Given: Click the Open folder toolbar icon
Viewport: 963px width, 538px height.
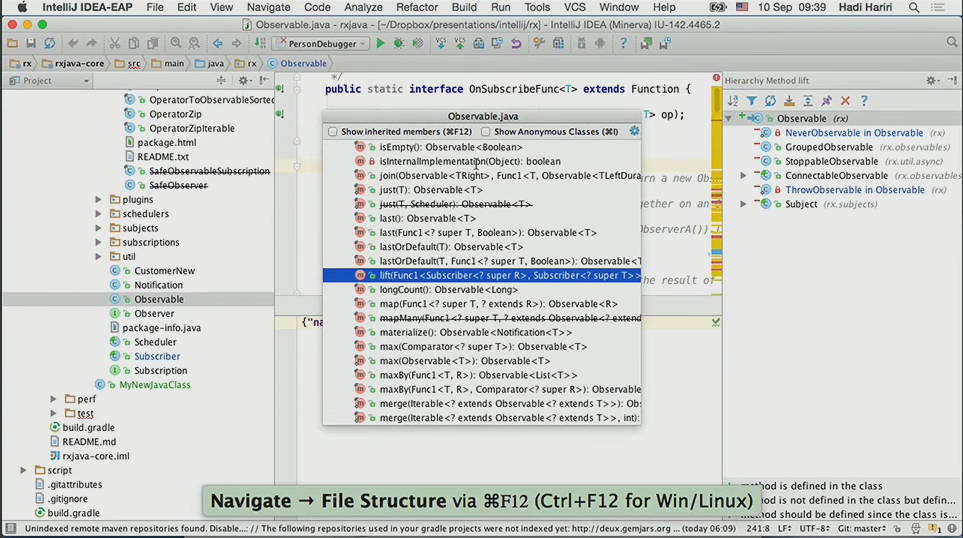Looking at the screenshot, I should point(12,44).
